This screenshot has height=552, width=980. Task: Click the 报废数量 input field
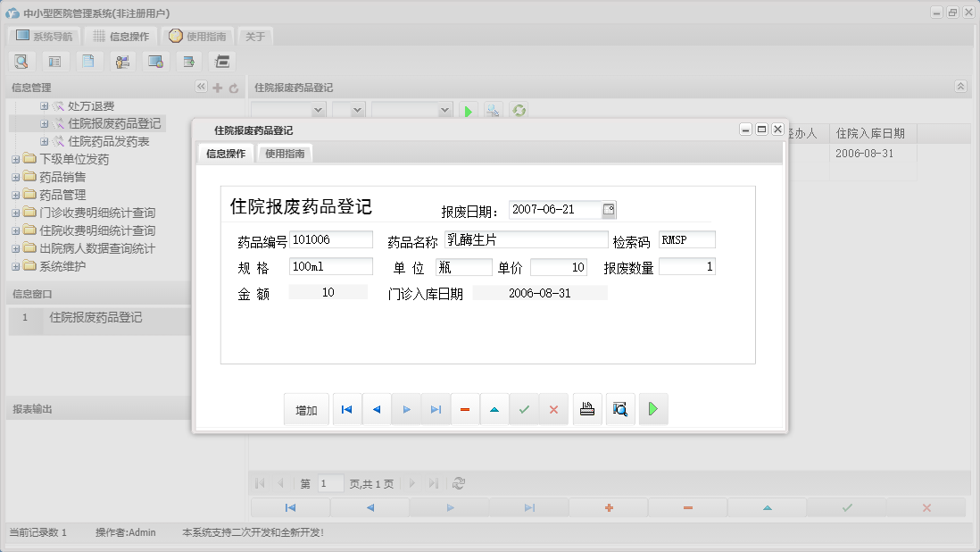click(x=686, y=267)
